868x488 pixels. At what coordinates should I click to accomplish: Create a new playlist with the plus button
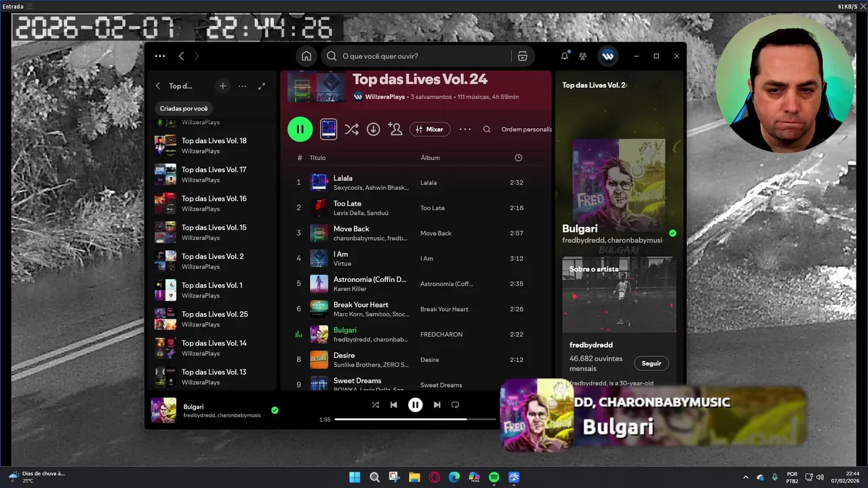pyautogui.click(x=222, y=86)
